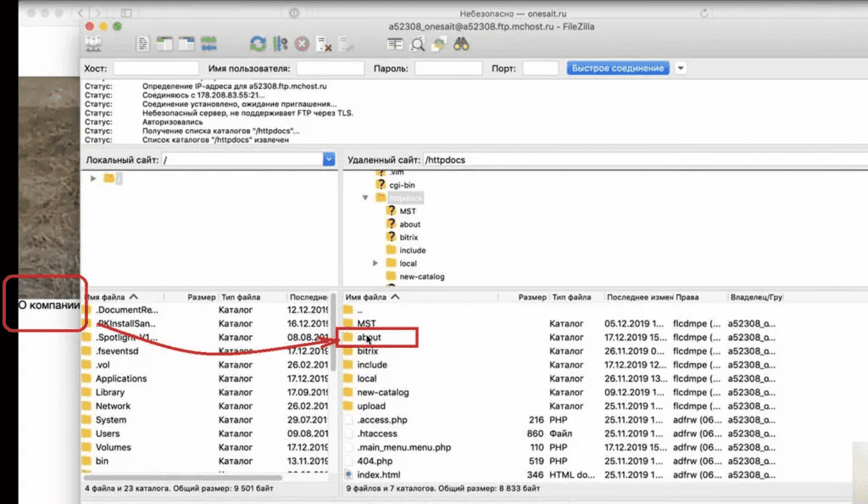
Task: Click the bitrix folder icon in remote file list
Action: (x=348, y=351)
